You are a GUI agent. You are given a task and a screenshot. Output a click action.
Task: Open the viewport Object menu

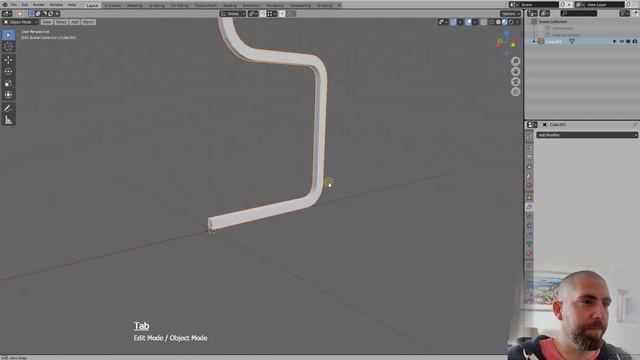[88, 22]
